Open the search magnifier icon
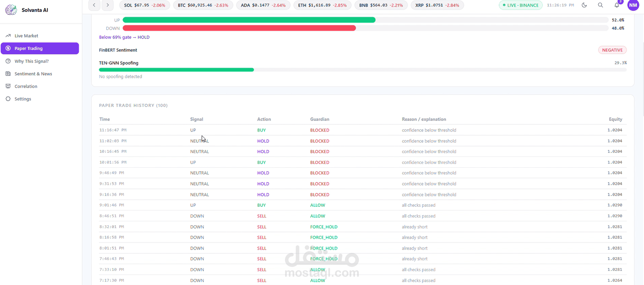Image resolution: width=644 pixels, height=285 pixels. [600, 5]
